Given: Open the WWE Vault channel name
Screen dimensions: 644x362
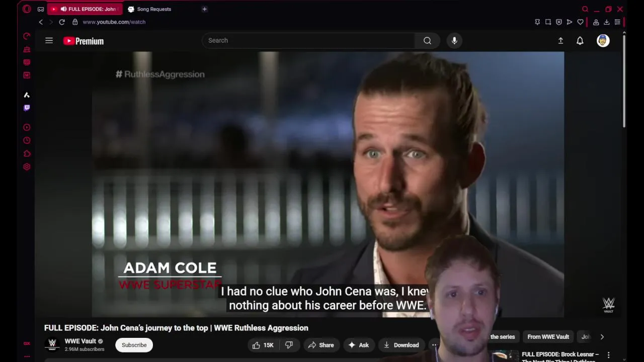Looking at the screenshot, I should tap(80, 341).
